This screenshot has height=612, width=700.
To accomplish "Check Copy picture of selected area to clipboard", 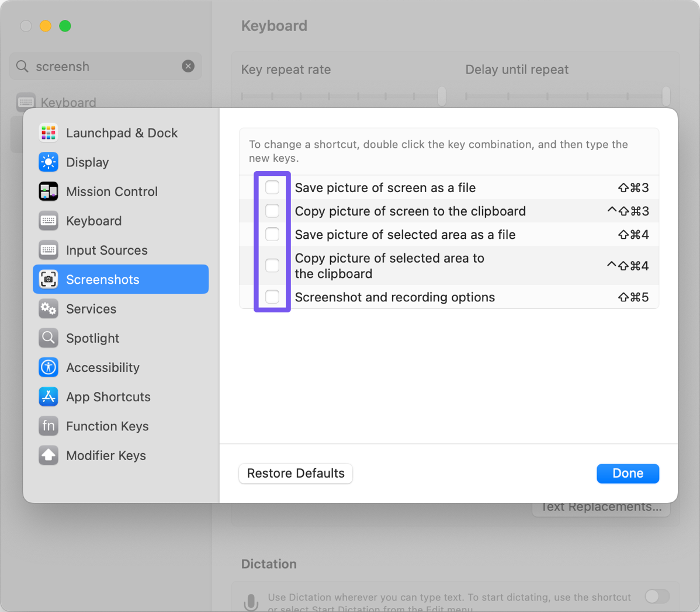I will pos(272,266).
